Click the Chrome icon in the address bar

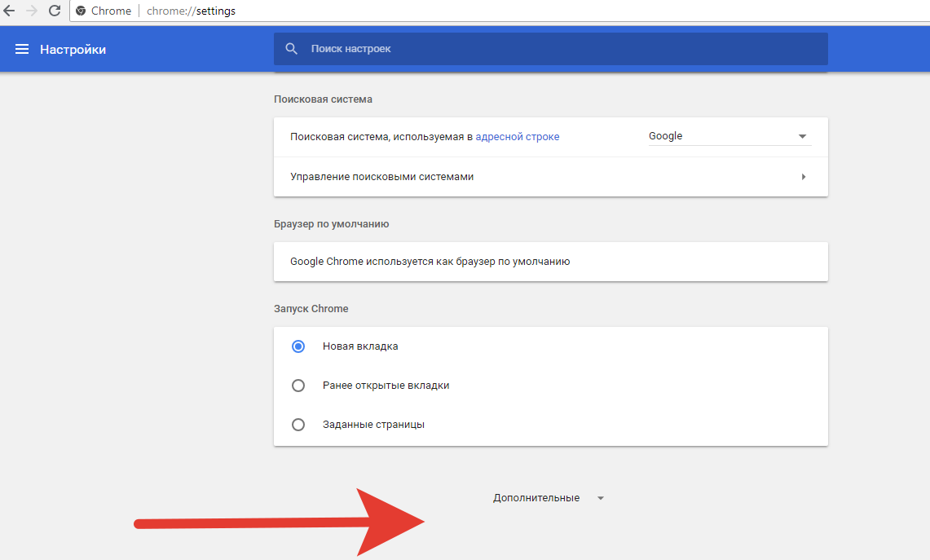tap(81, 11)
